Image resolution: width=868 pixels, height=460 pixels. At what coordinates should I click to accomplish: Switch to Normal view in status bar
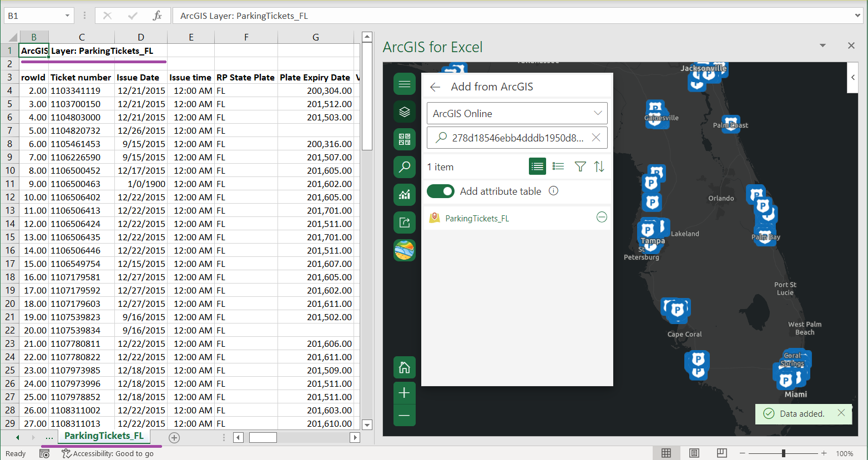[667, 453]
